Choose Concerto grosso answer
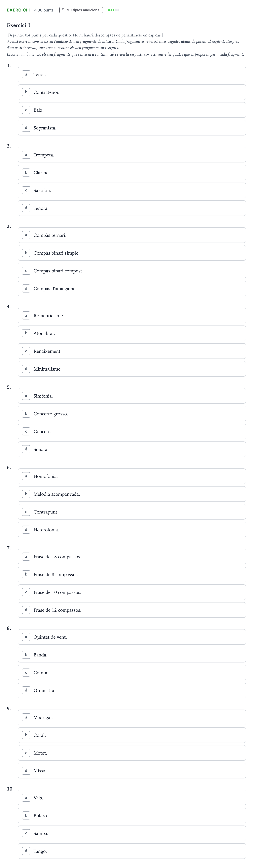This screenshot has height=868, width=253. (132, 414)
